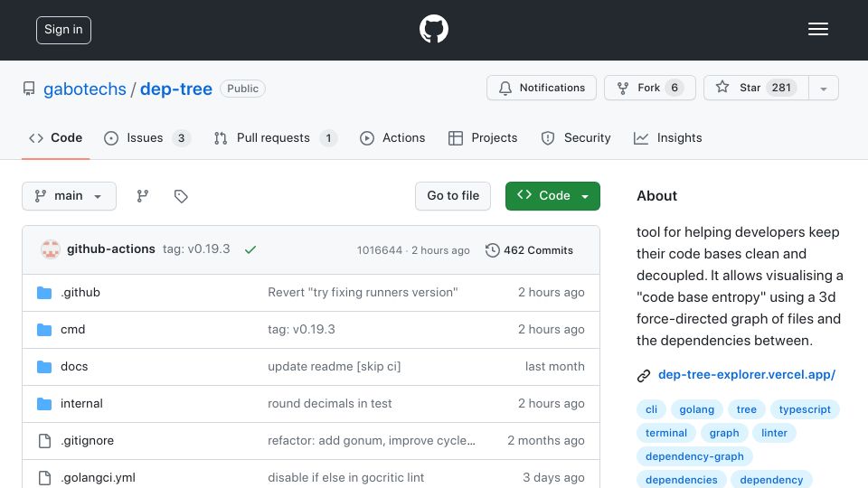
Task: Click the .gitignore file icon
Action: [x=44, y=441]
